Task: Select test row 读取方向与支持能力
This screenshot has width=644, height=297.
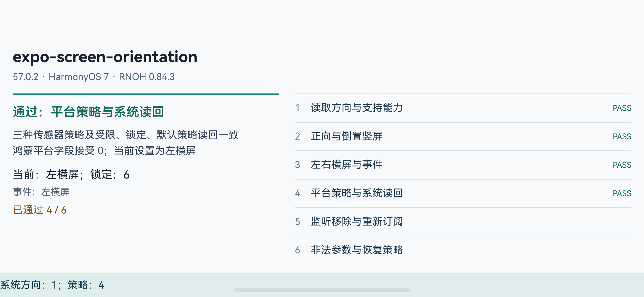Action: [463, 108]
